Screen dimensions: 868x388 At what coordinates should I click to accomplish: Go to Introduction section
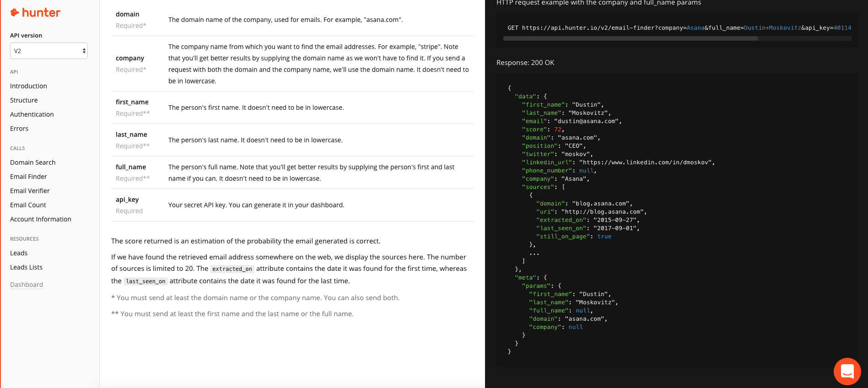(28, 86)
